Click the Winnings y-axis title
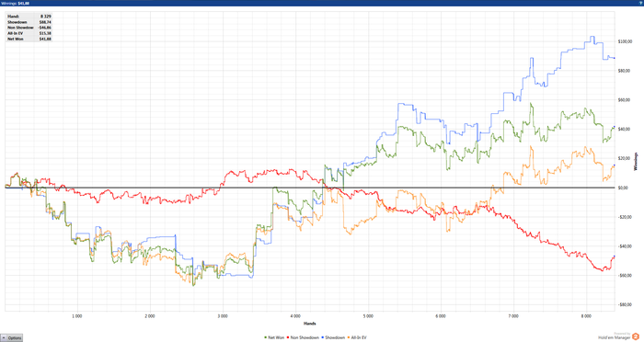 pyautogui.click(x=637, y=162)
